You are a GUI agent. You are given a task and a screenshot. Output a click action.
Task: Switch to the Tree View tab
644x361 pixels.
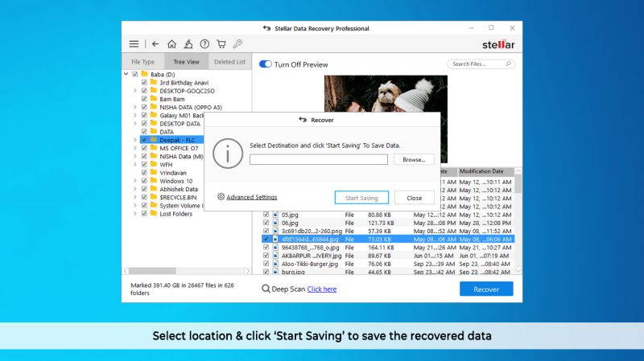tap(186, 62)
